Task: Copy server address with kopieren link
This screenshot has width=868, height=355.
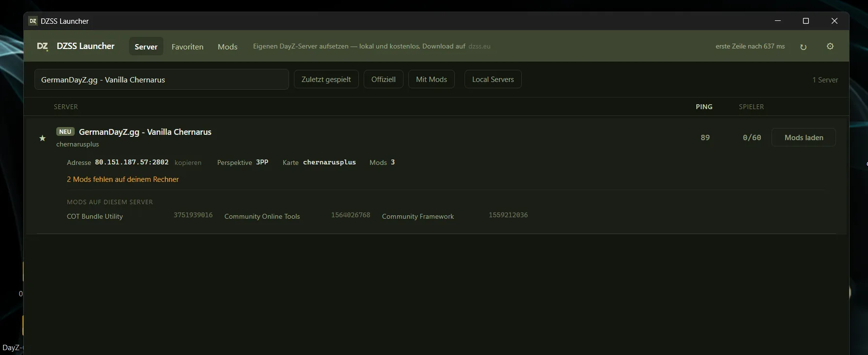Action: pyautogui.click(x=188, y=162)
